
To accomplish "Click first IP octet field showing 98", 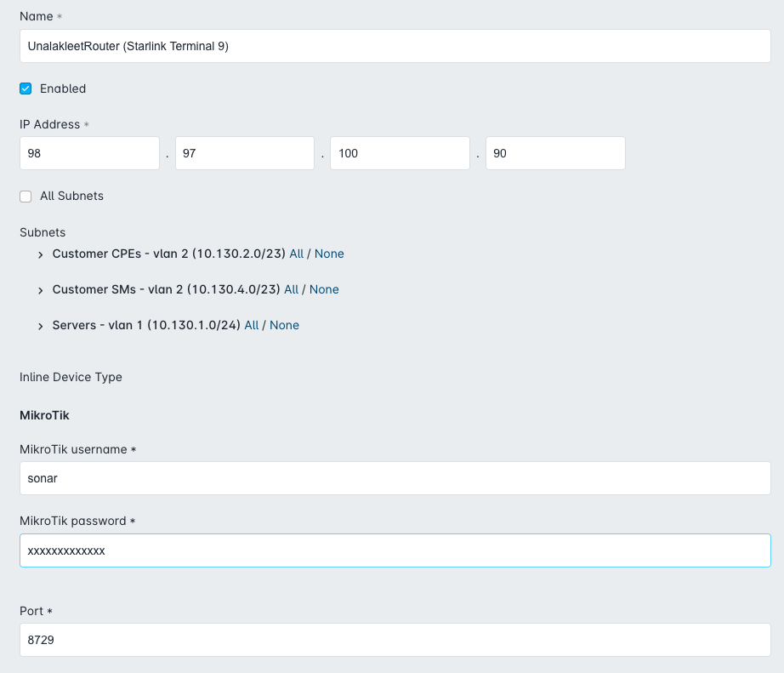I will (89, 153).
